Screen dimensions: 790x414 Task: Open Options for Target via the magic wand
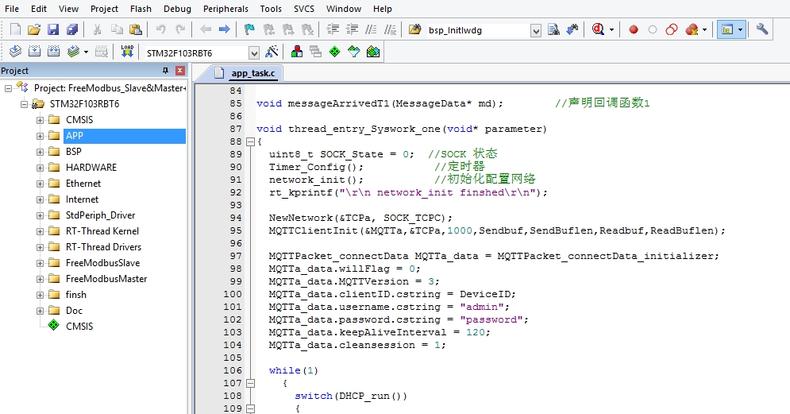272,51
